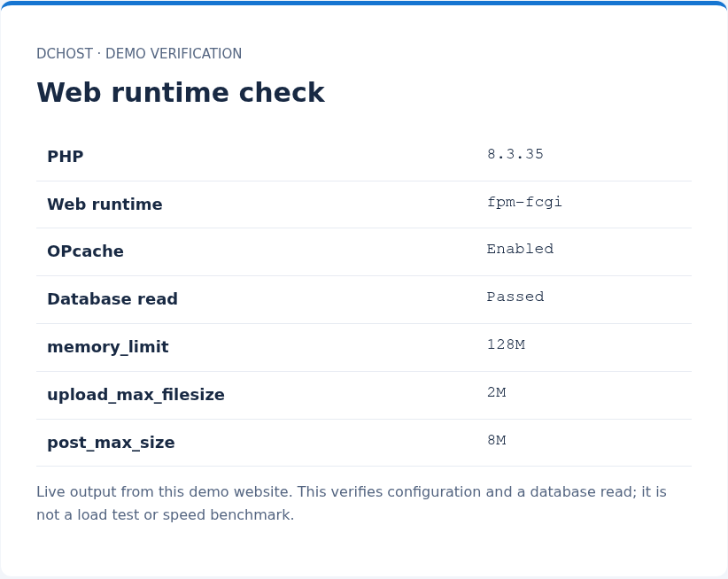Click the Live output footnote paragraph

coord(352,504)
